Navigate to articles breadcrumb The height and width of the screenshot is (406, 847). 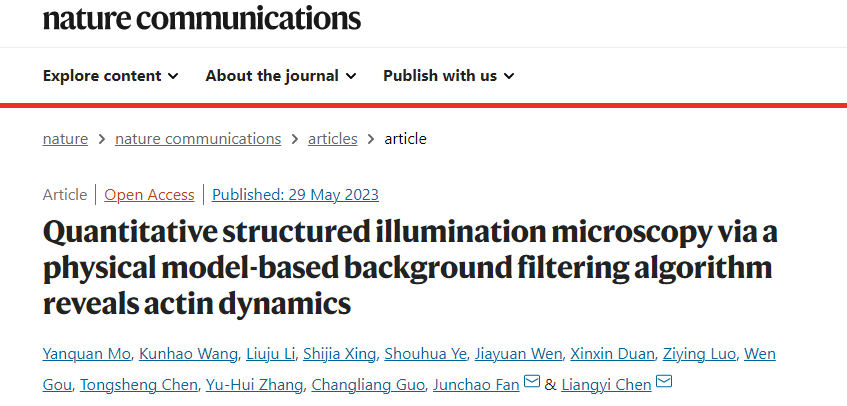pyautogui.click(x=333, y=139)
